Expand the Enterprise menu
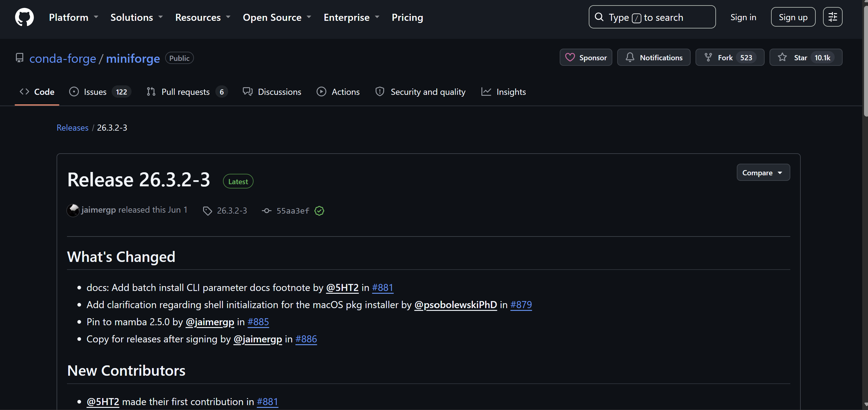The height and width of the screenshot is (410, 868). [351, 17]
